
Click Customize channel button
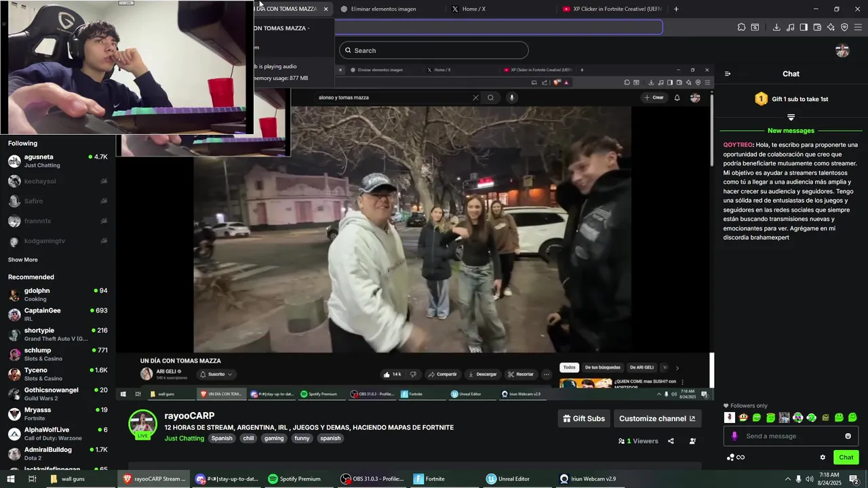click(657, 419)
